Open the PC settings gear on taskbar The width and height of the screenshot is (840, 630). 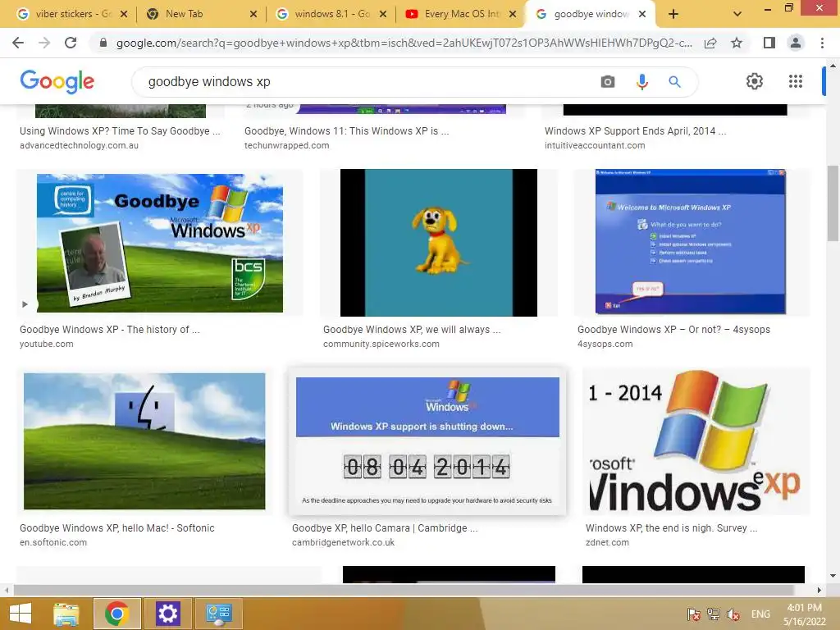(167, 614)
